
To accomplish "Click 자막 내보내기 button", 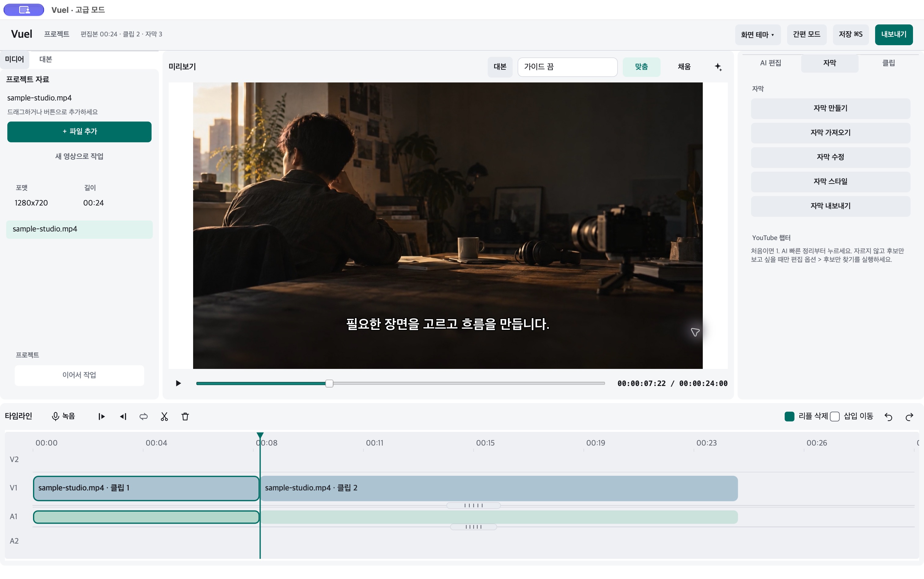I will pos(830,206).
